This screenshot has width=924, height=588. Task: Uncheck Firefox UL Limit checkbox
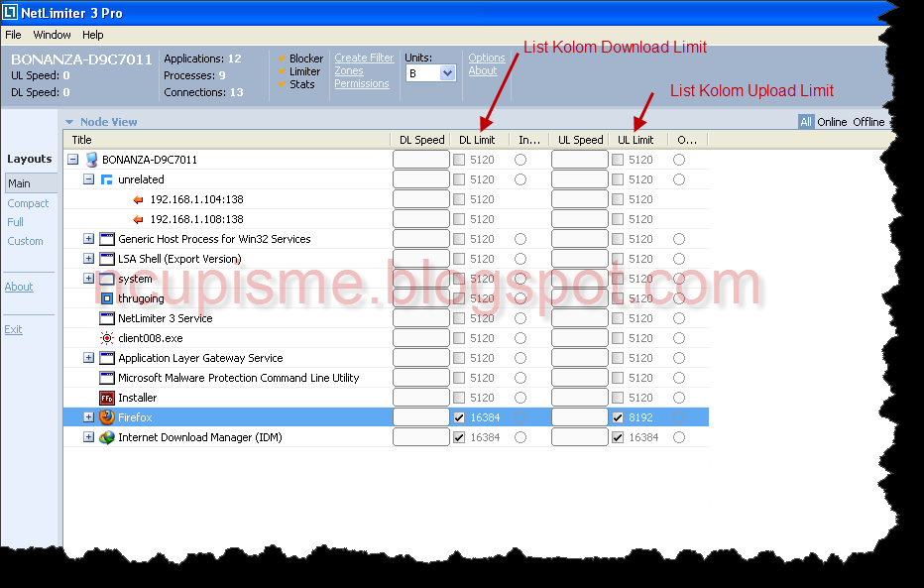618,417
